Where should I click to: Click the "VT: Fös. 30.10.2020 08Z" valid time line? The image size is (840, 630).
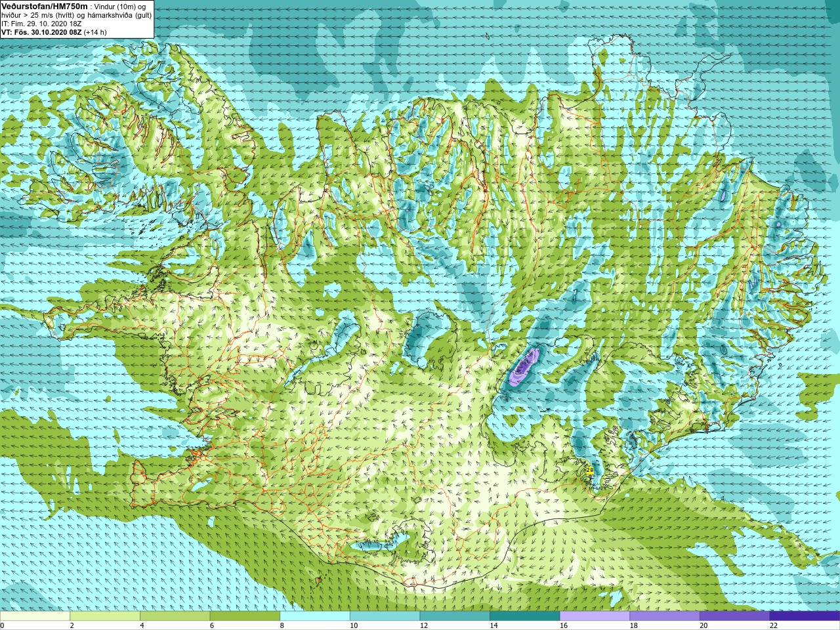coord(42,32)
